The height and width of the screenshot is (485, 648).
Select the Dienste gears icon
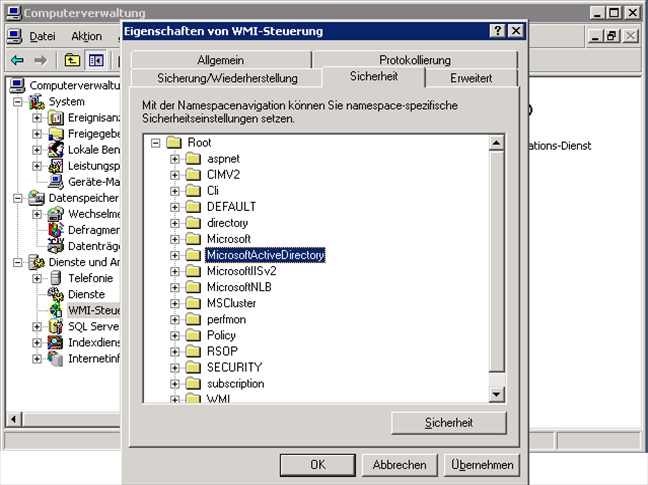pyautogui.click(x=56, y=295)
